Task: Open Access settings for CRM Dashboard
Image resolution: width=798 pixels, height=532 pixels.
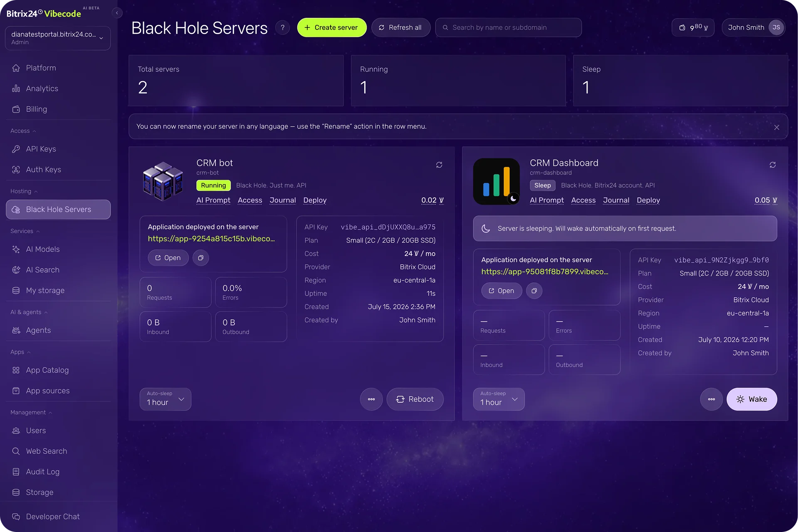Action: (x=583, y=200)
